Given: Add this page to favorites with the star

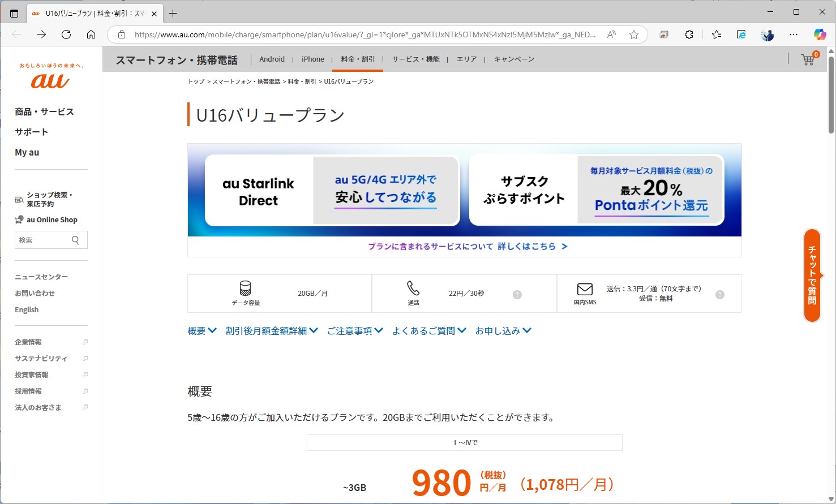Looking at the screenshot, I should tap(634, 35).
